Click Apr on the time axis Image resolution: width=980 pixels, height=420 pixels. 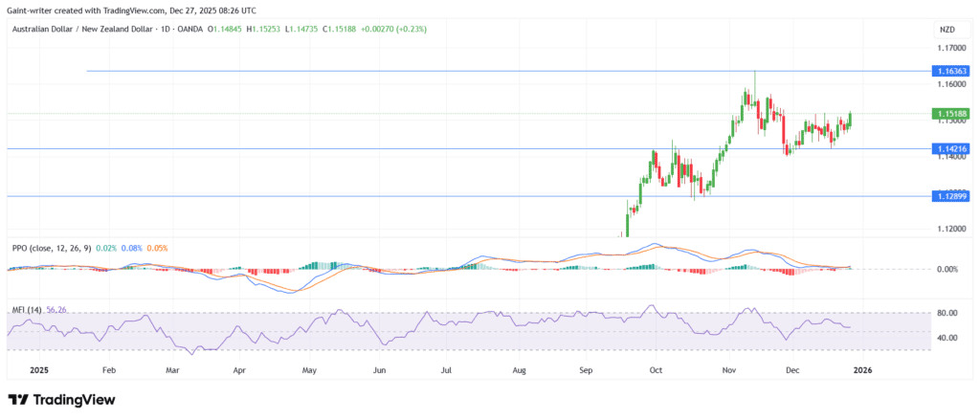click(239, 370)
